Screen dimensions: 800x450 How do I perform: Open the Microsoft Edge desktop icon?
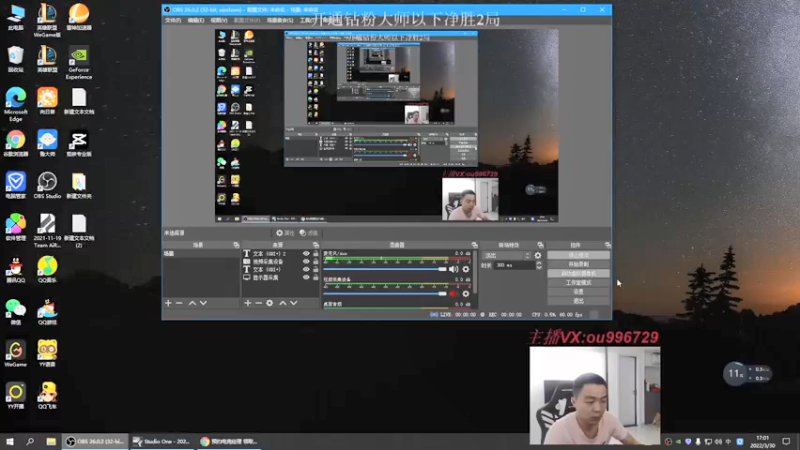(x=16, y=105)
